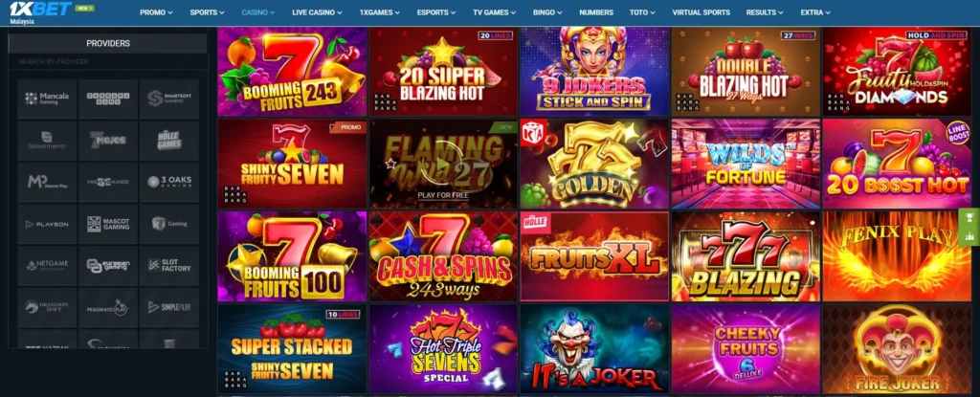Pick the Slot Factory provider tile
Screen dimensions: 980x397
click(x=168, y=265)
